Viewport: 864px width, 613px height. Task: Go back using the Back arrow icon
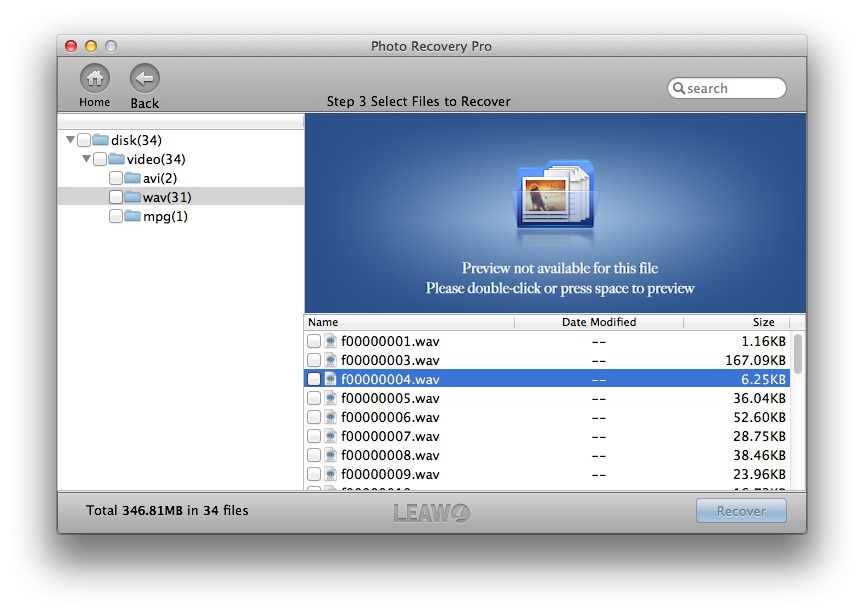pos(144,78)
